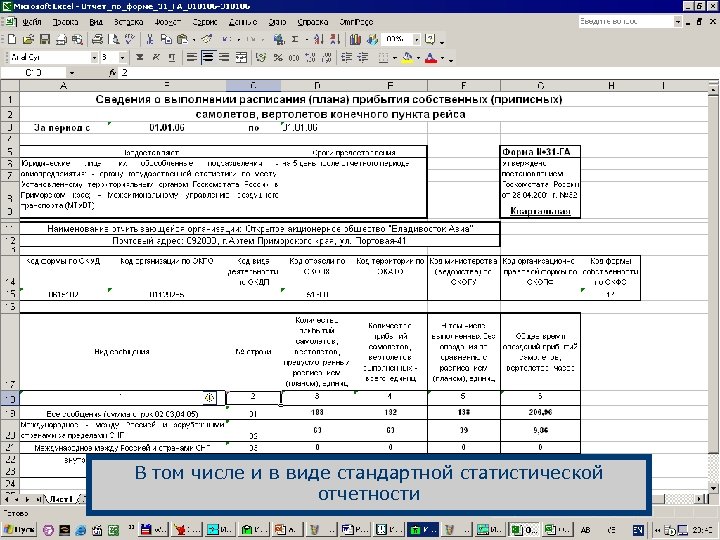Toggle Underline formatting
720x540 pixels.
[172, 57]
